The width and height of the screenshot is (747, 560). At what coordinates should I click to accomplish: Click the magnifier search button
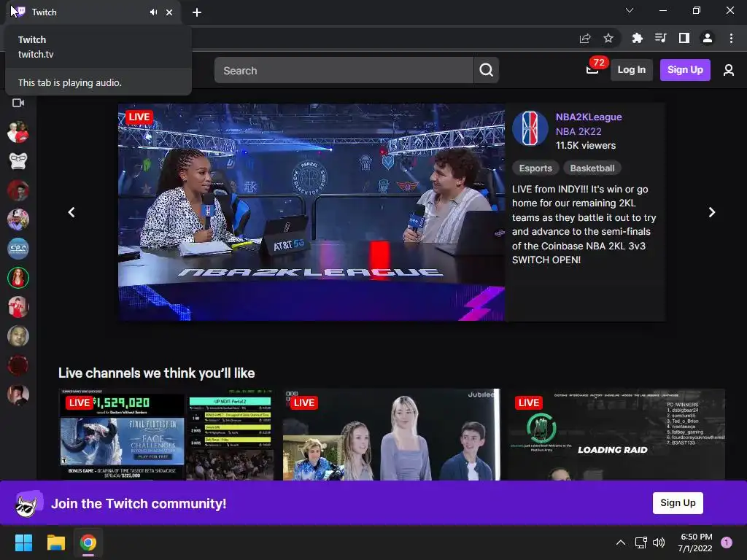(x=487, y=71)
